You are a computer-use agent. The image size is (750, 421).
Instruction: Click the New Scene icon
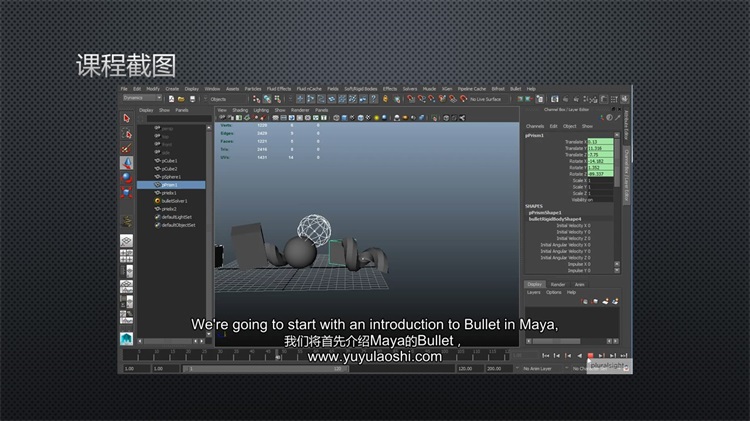pyautogui.click(x=171, y=99)
